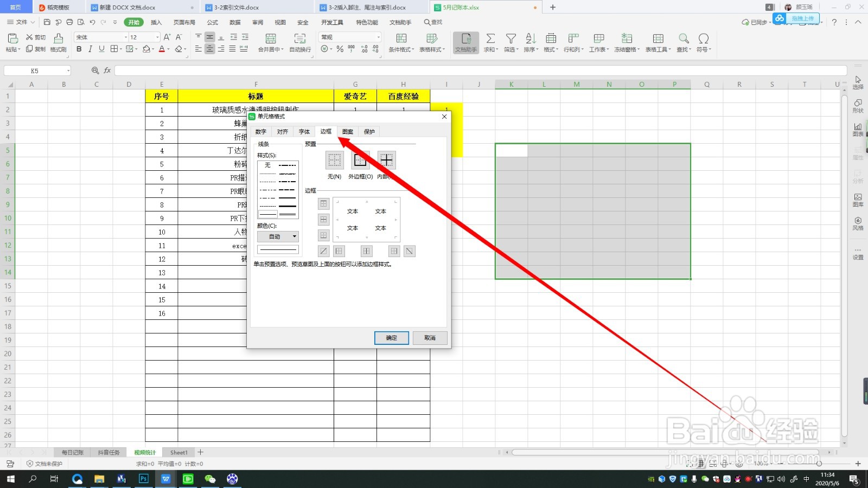Click 取消 to cancel the dialog
The height and width of the screenshot is (488, 868).
430,338
